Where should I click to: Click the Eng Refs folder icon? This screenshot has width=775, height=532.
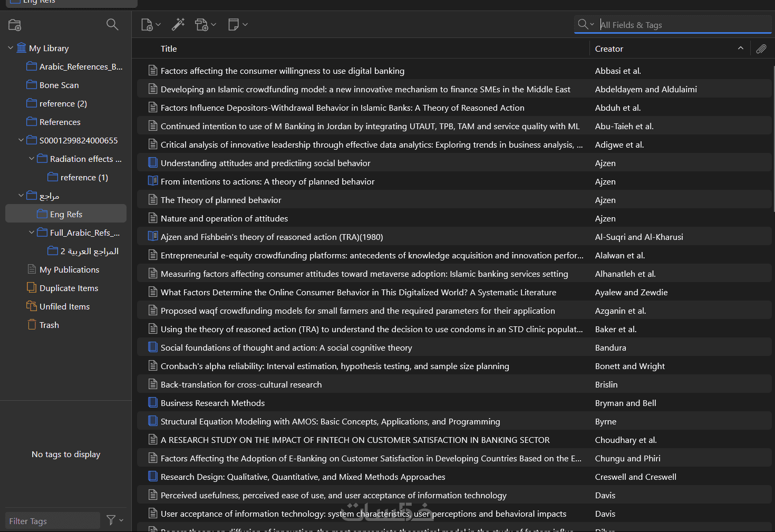(x=42, y=214)
